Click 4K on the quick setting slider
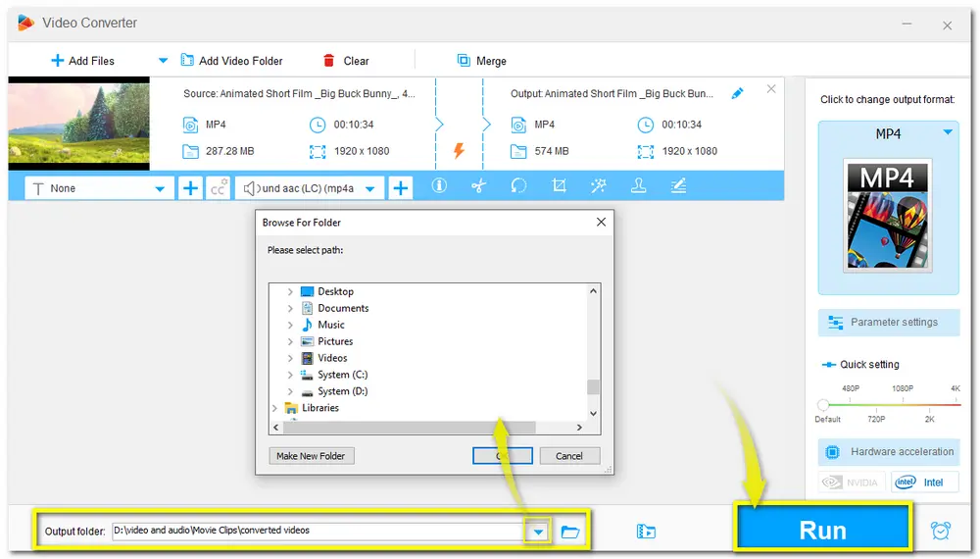This screenshot has width=980, height=559. (x=955, y=388)
